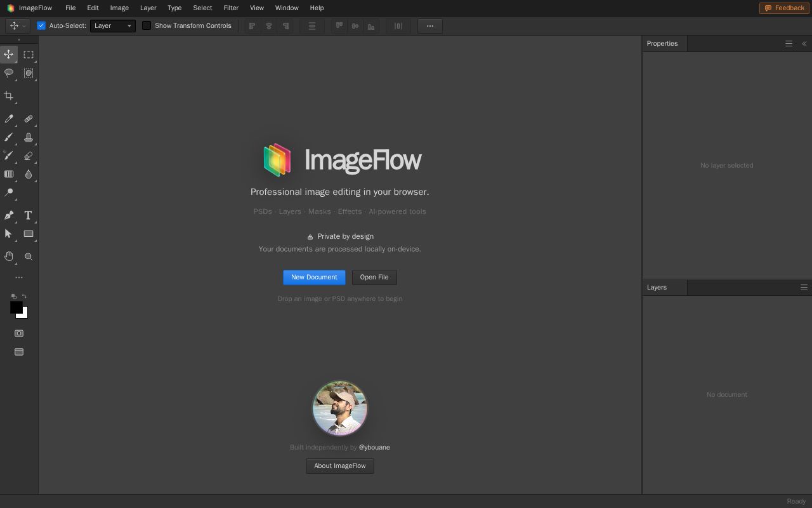Show more tools via toolbox ellipsis
This screenshot has width=812, height=508.
tap(19, 277)
